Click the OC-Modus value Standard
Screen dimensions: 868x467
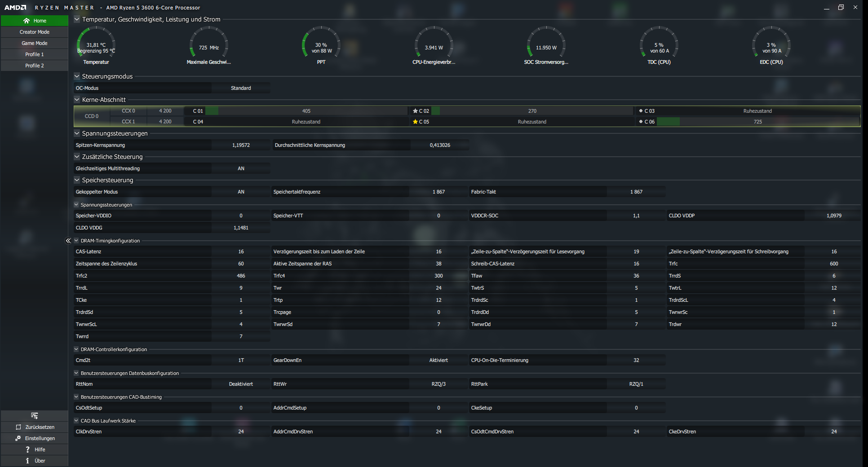(241, 88)
